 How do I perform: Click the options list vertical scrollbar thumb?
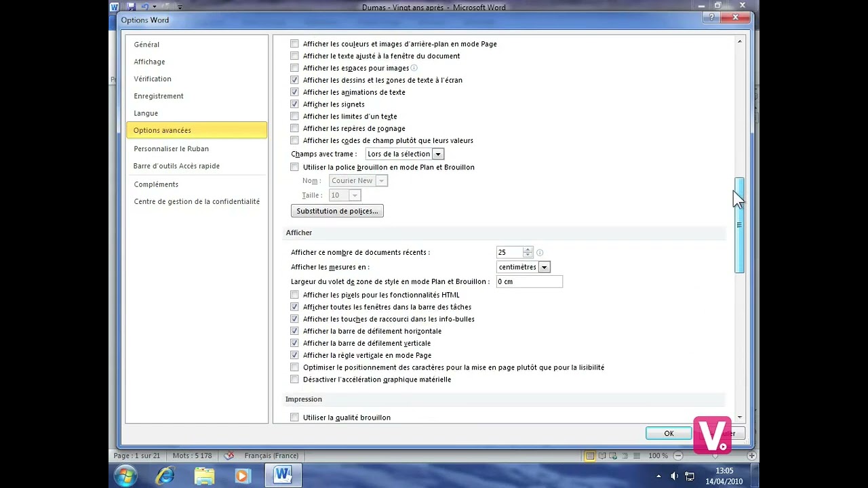coord(739,225)
